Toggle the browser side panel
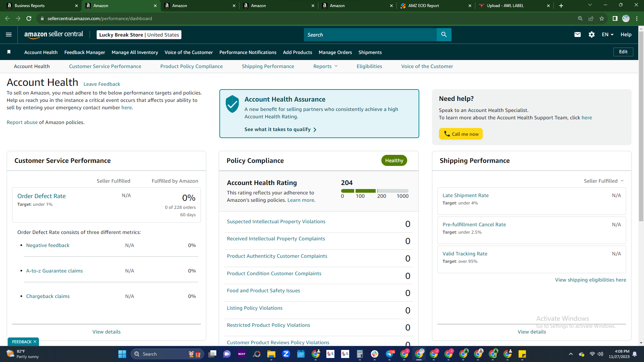This screenshot has height=362, width=644. click(x=615, y=18)
